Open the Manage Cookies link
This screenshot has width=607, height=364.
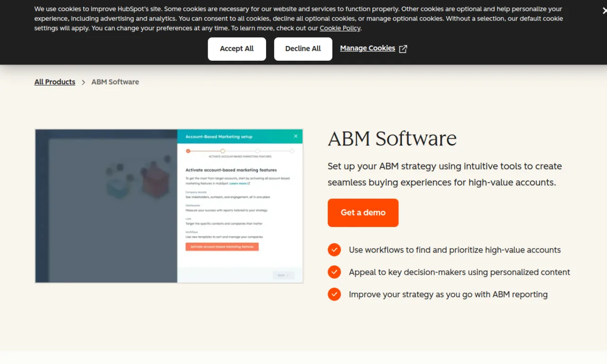tap(368, 48)
